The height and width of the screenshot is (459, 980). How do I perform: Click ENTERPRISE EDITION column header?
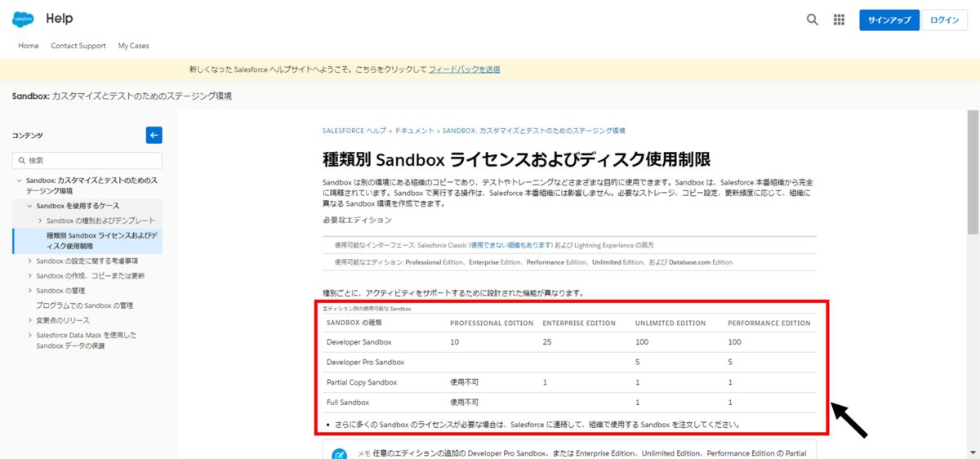click(x=579, y=323)
